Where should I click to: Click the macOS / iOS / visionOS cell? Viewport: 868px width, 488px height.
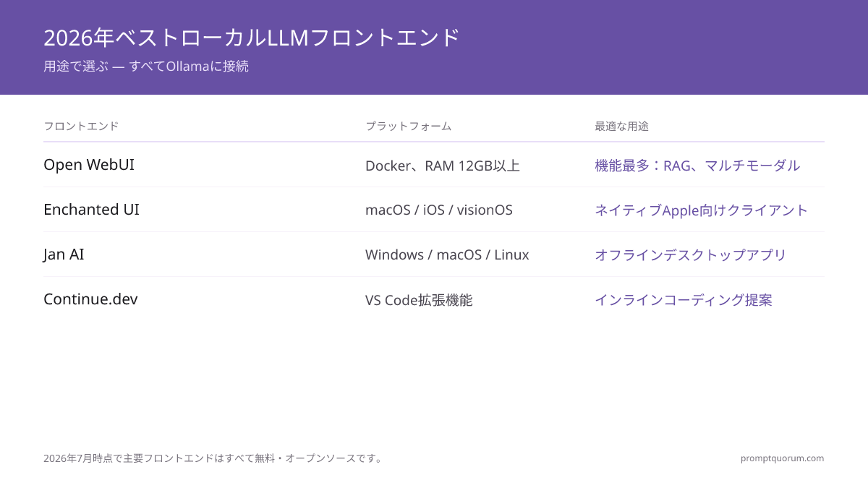pos(439,210)
